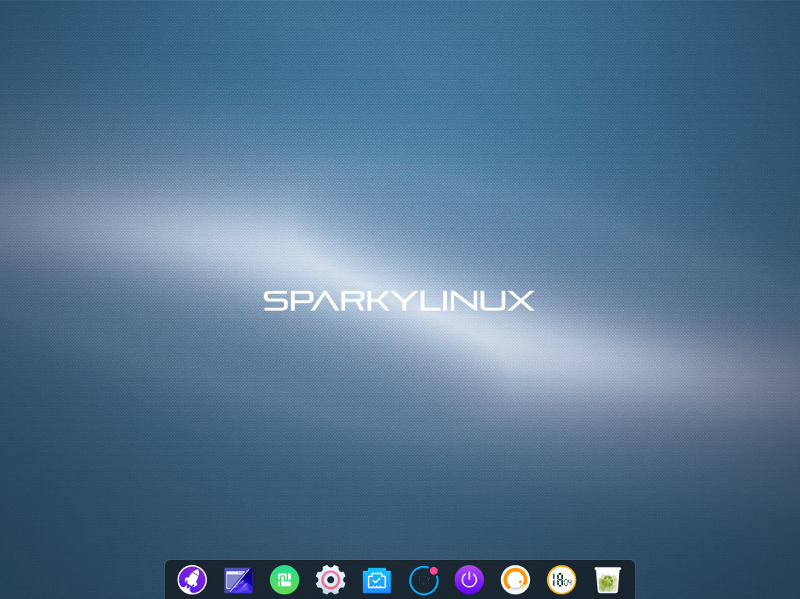Image resolution: width=800 pixels, height=599 pixels.
Task: Click the blue wired network icon
Action: (x=377, y=581)
